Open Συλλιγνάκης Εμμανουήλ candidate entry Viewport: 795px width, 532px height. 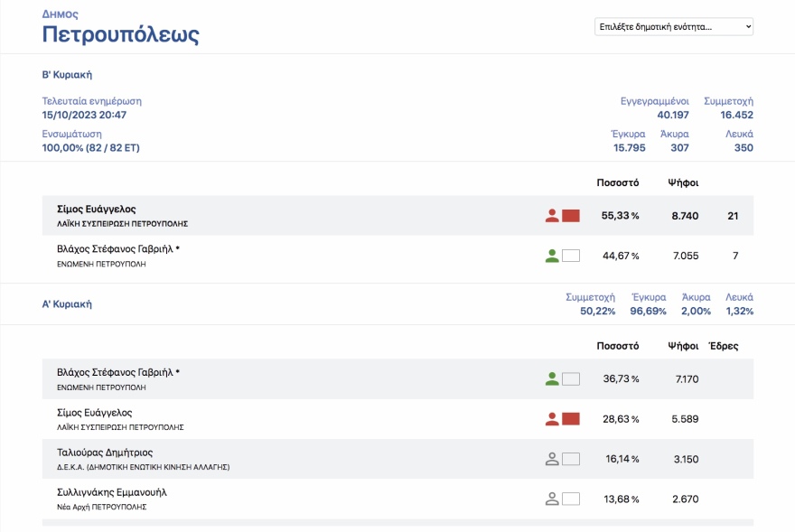point(112,492)
